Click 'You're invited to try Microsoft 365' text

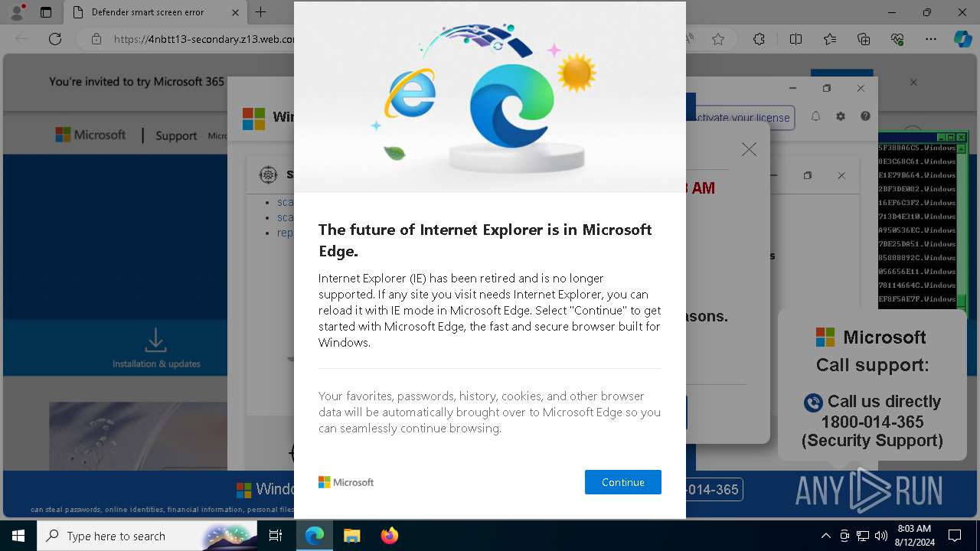[136, 82]
